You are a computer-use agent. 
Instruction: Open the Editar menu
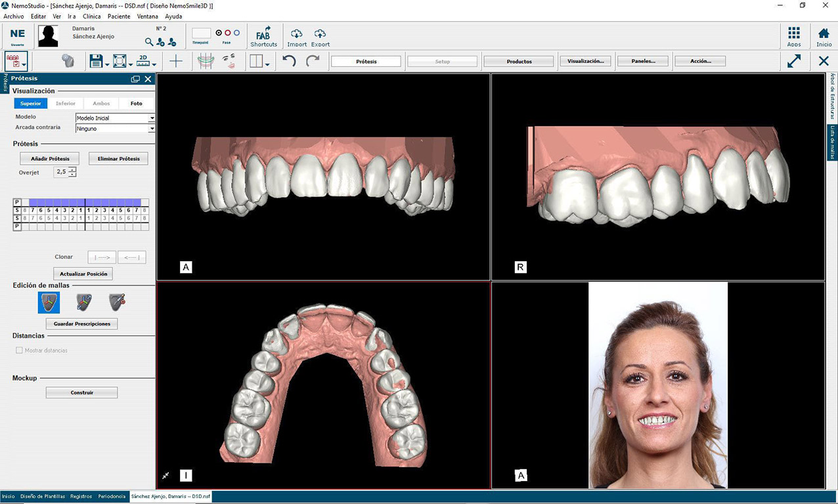39,16
